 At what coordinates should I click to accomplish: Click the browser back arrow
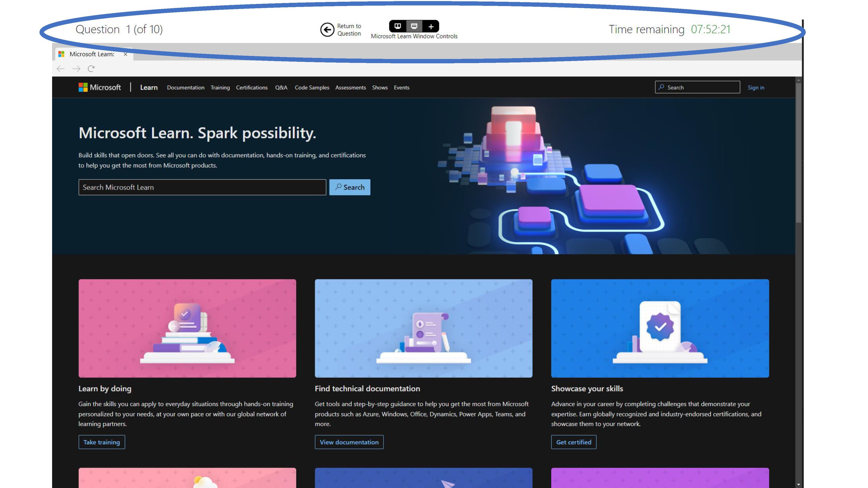[61, 69]
